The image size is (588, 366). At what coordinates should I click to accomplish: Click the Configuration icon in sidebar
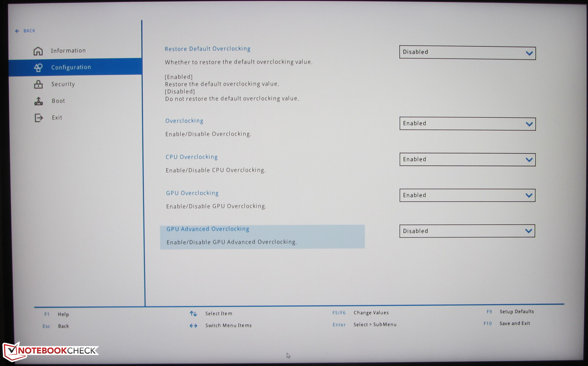pyautogui.click(x=38, y=68)
